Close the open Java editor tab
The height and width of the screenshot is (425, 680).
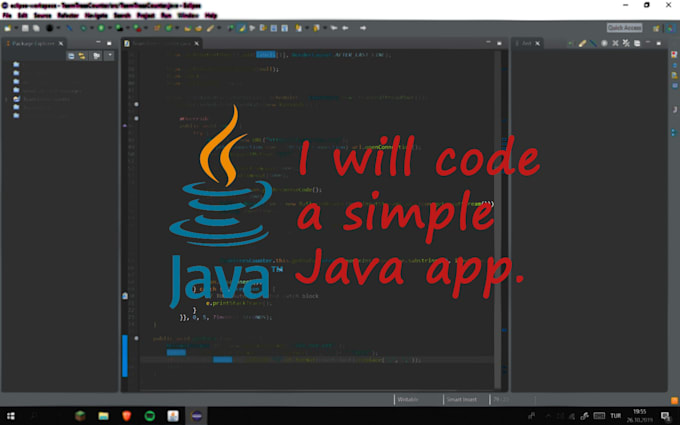click(x=196, y=43)
